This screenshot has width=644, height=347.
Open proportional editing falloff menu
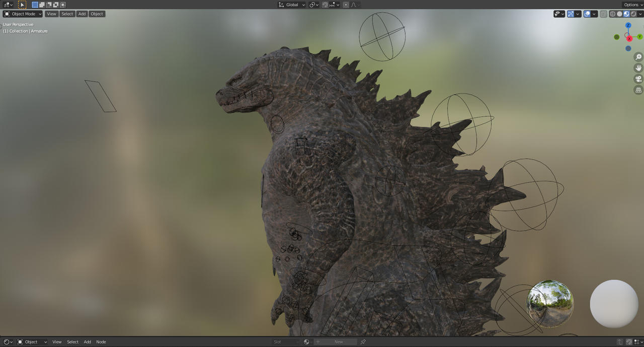355,5
